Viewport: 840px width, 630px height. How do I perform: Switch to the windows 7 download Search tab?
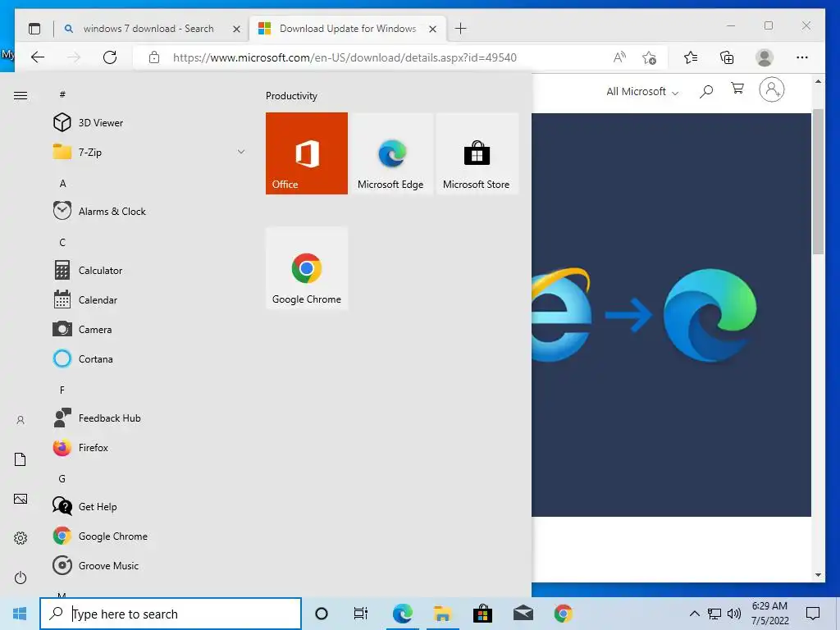point(148,29)
